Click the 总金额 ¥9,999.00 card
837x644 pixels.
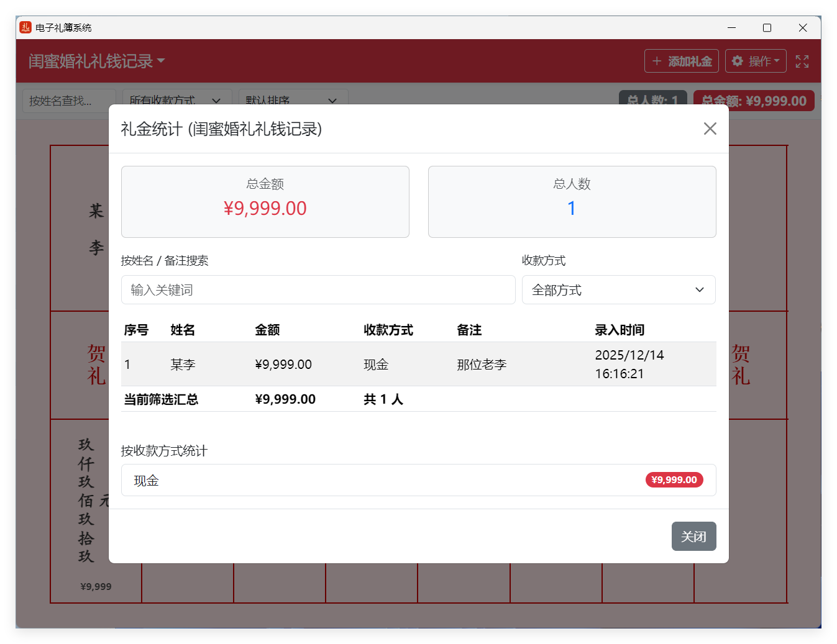(x=265, y=201)
